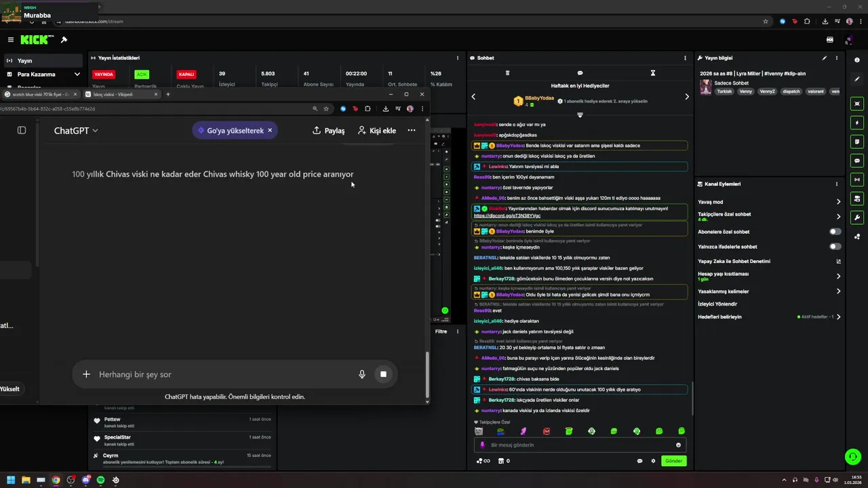Image resolution: width=868 pixels, height=488 pixels.
Task: Select Yayın in Kick sidebar
Action: coord(43,60)
